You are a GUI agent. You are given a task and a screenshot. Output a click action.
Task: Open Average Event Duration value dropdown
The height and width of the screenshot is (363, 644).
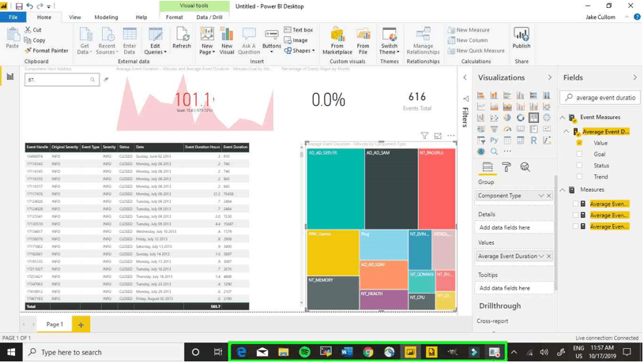541,256
